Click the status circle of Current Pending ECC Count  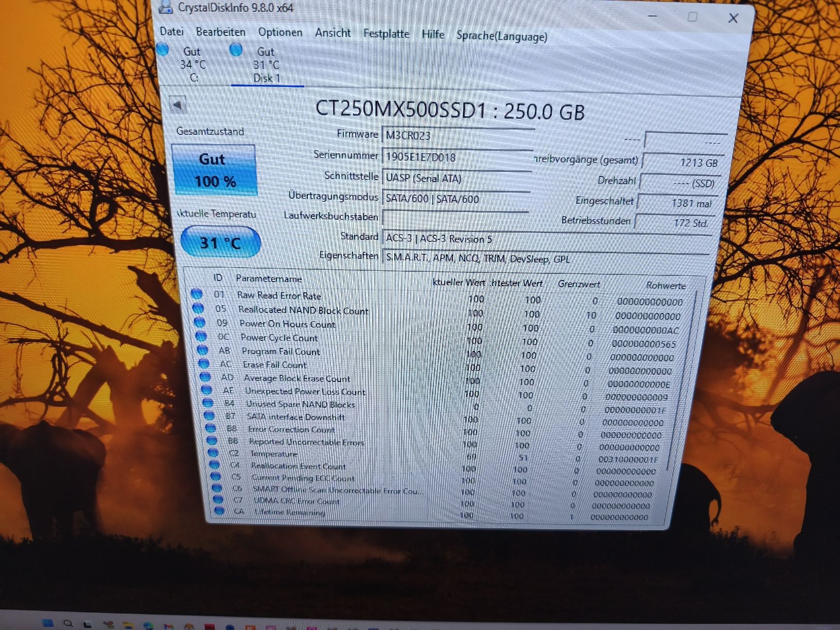pyautogui.click(x=216, y=477)
